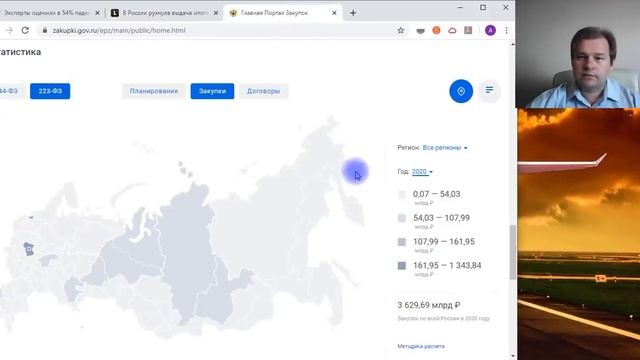Maximize the Chrome browser window

tap(483, 7)
